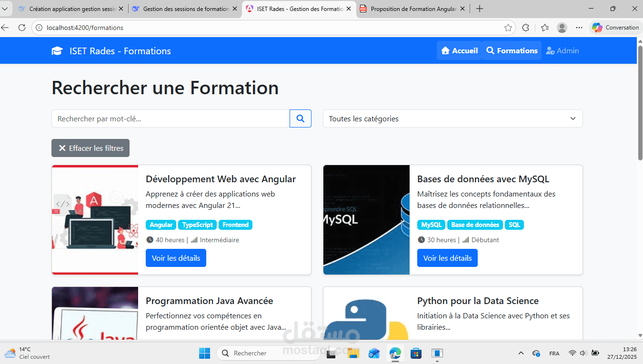View details of Bases de données avec MySQL
The width and height of the screenshot is (643, 364).
point(447,258)
